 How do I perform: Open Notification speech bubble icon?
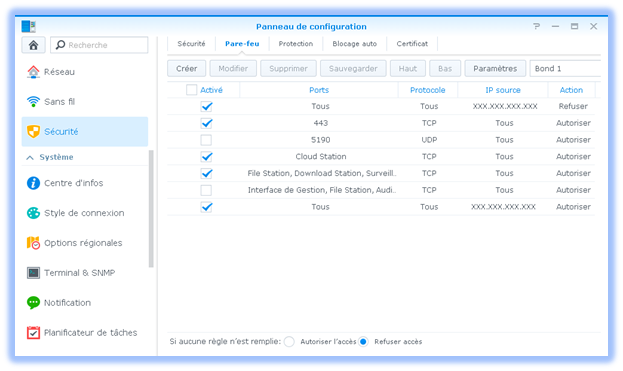tap(33, 303)
